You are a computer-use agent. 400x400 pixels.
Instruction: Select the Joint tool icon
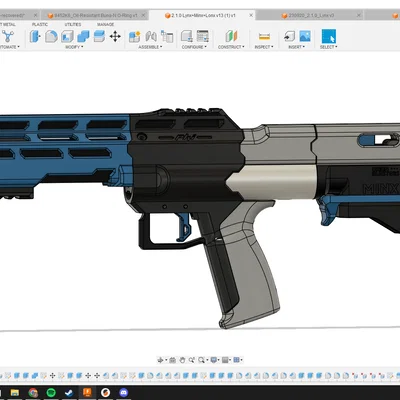(x=151, y=36)
